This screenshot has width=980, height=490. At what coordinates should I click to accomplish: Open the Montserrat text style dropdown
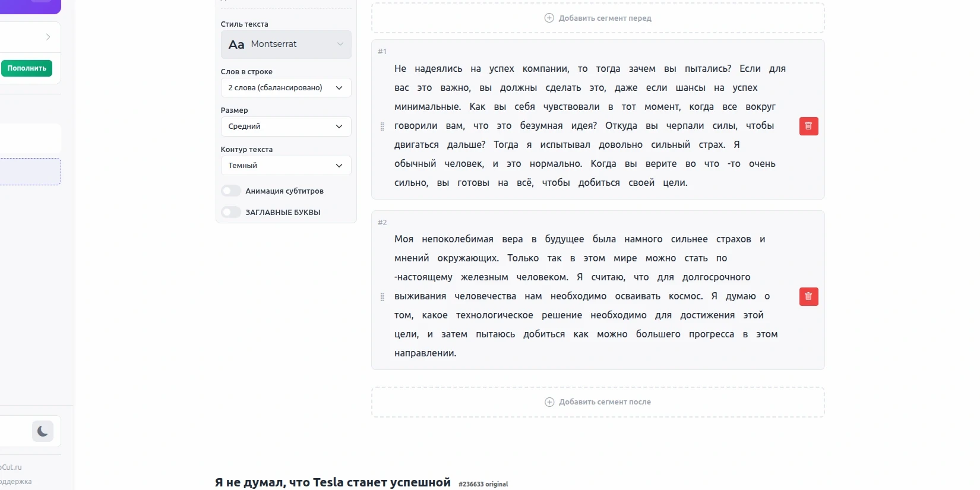286,45
